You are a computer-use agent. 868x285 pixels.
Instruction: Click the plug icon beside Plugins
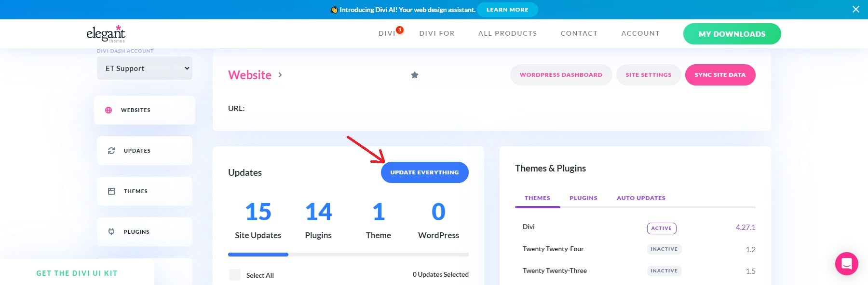point(111,232)
